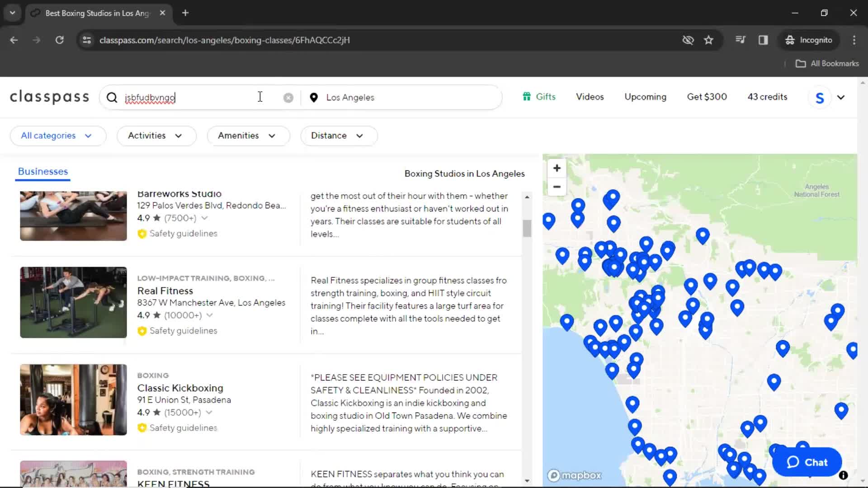Screen dimensions: 868x488
Task: Click the search clear (X) icon
Action: [x=288, y=97]
